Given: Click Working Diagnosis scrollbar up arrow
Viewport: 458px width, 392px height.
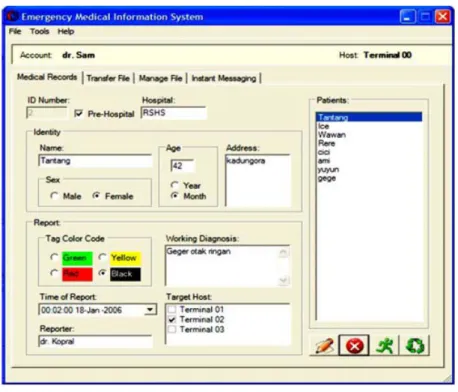Looking at the screenshot, I should pos(283,252).
